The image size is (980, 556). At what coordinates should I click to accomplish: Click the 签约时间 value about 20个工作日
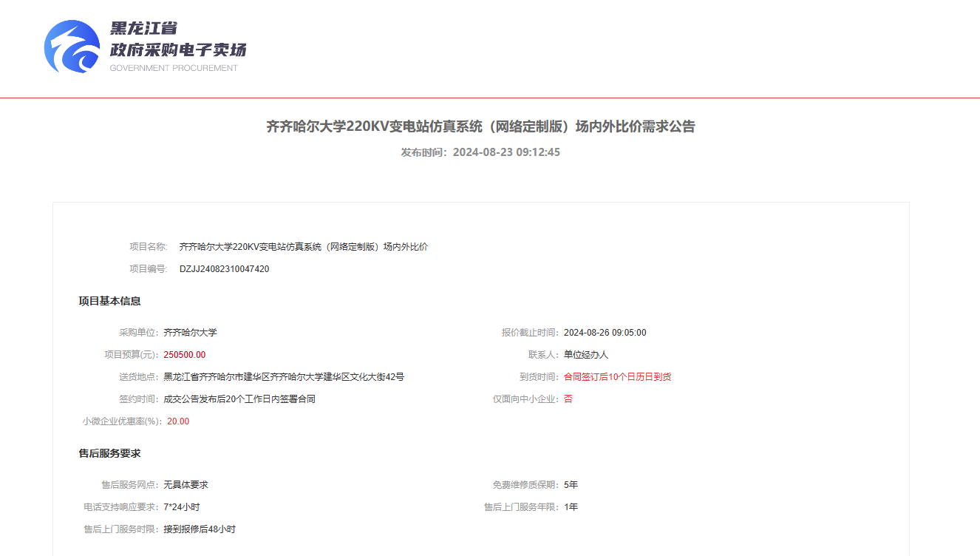coord(239,399)
